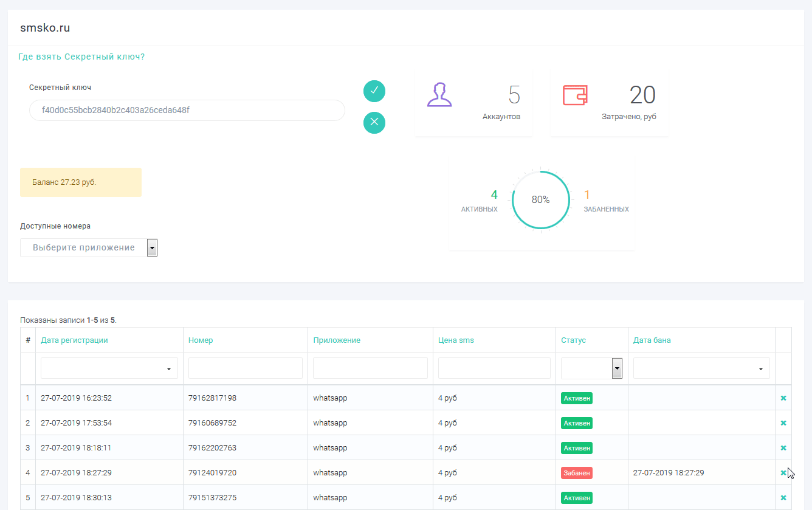Expand the Дата регистрации filter dropdown
The image size is (812, 510).
[x=109, y=368]
